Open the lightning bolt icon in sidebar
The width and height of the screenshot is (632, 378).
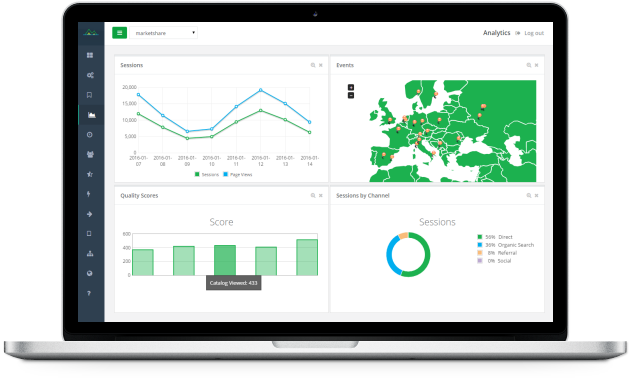89,194
